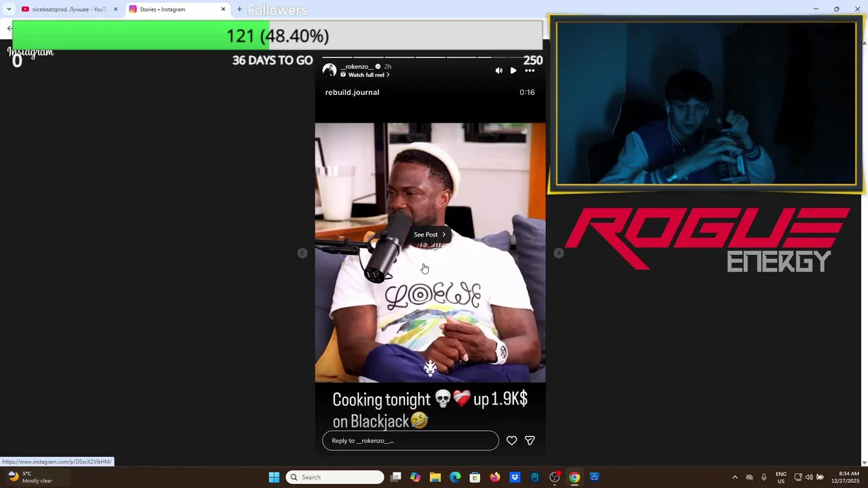The width and height of the screenshot is (868, 488).
Task: Click the crossed-out cloud sync tray icon
Action: tap(749, 477)
